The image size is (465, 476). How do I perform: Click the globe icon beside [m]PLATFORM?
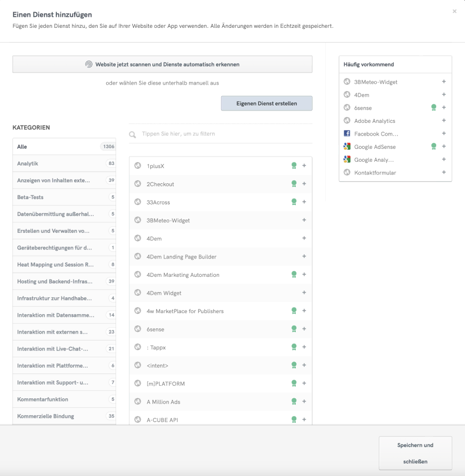pos(138,384)
